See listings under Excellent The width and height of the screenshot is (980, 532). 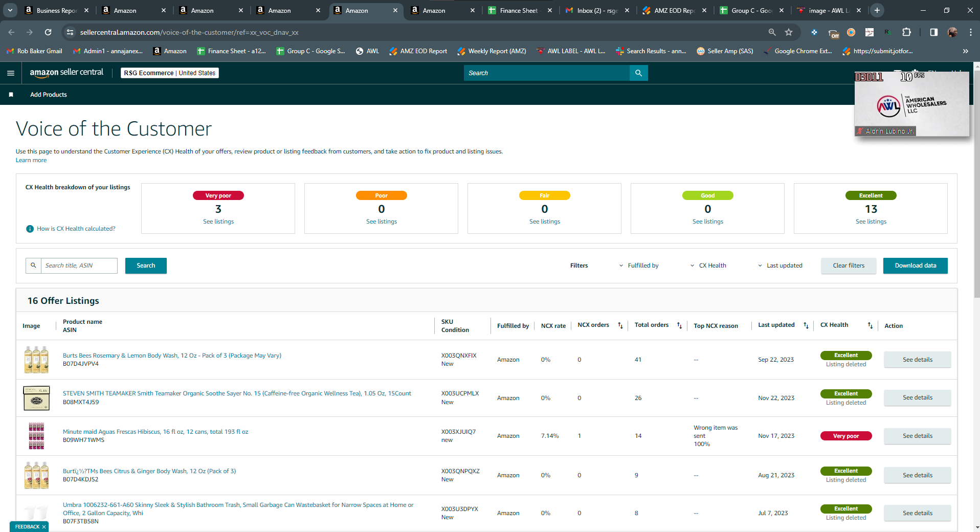tap(871, 221)
